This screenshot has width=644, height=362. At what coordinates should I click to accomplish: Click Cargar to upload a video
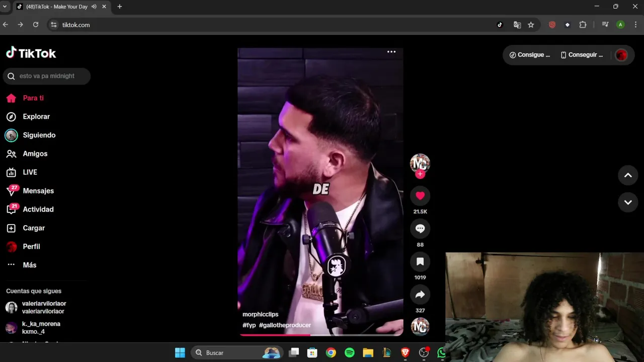tap(33, 228)
